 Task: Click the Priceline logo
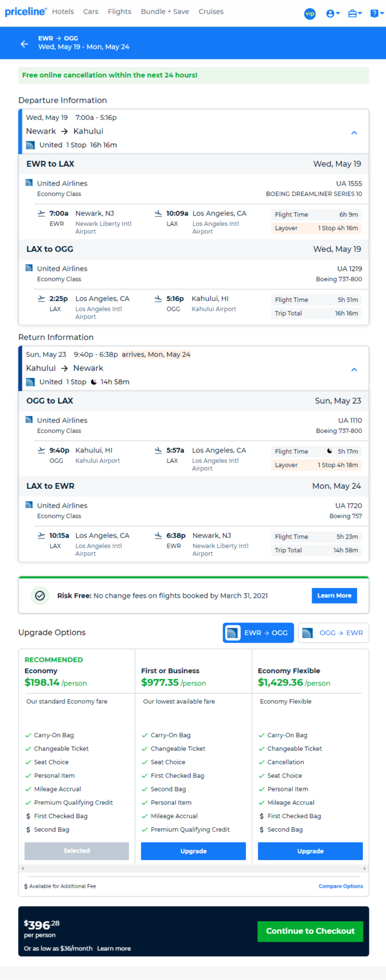26,12
